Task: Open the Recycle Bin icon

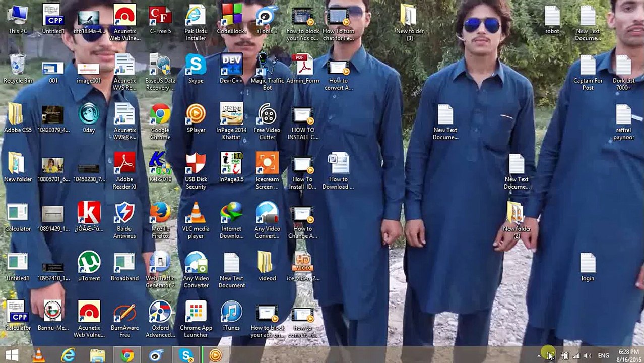Action: tap(18, 70)
